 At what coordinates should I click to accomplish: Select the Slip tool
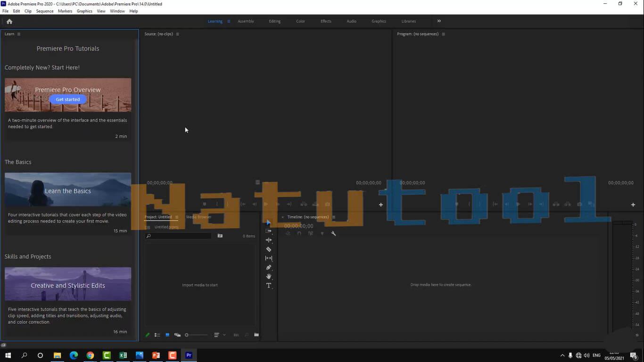pyautogui.click(x=269, y=258)
